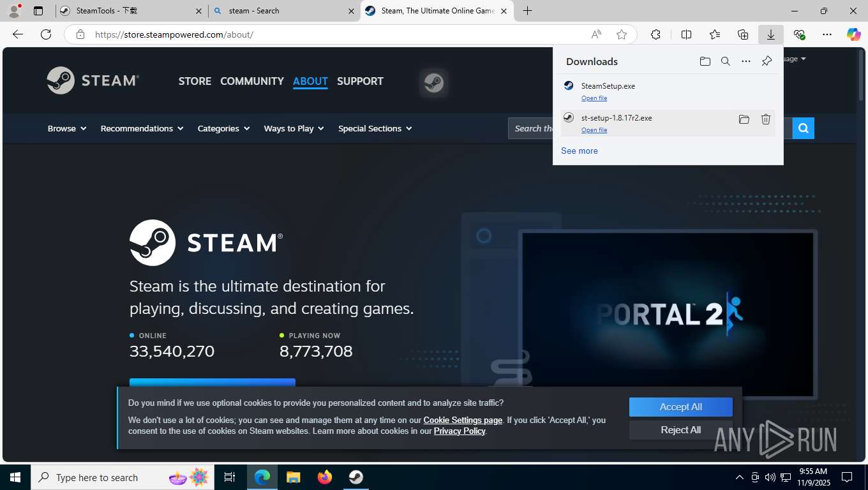868x490 pixels.
Task: Launch Firefox from the taskbar
Action: pyautogui.click(x=325, y=477)
